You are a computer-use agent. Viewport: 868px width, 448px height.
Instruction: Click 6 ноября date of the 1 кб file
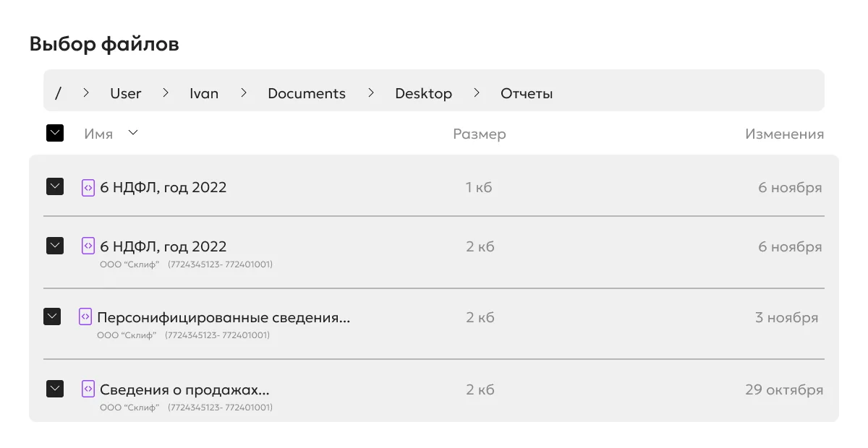coord(790,188)
